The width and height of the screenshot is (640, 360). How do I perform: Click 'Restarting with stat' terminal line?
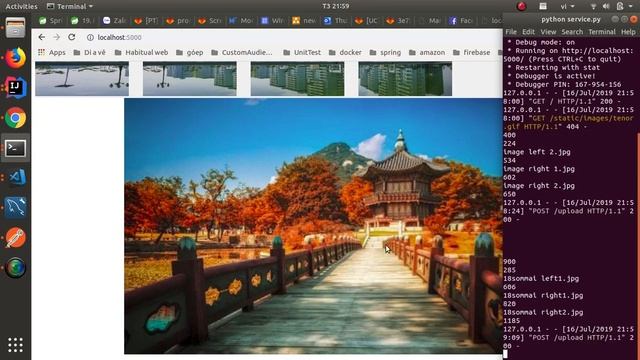pos(553,67)
